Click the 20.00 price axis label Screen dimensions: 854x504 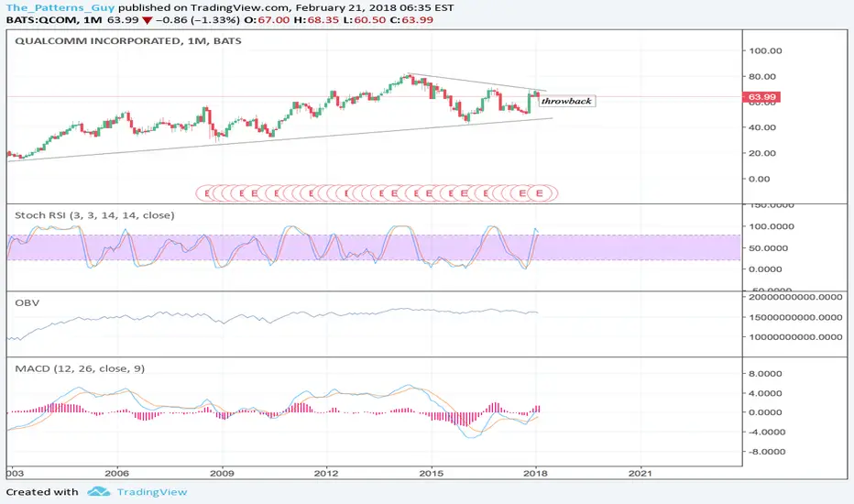[762, 153]
